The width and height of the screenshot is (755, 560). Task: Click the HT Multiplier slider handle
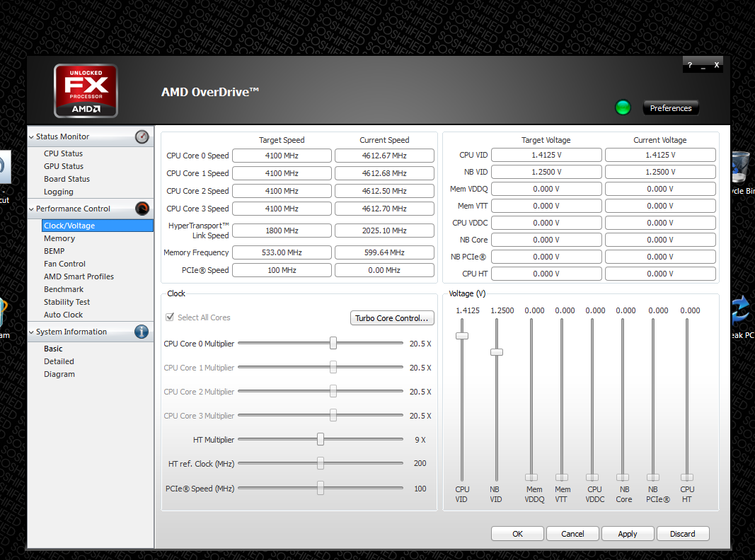(x=321, y=439)
